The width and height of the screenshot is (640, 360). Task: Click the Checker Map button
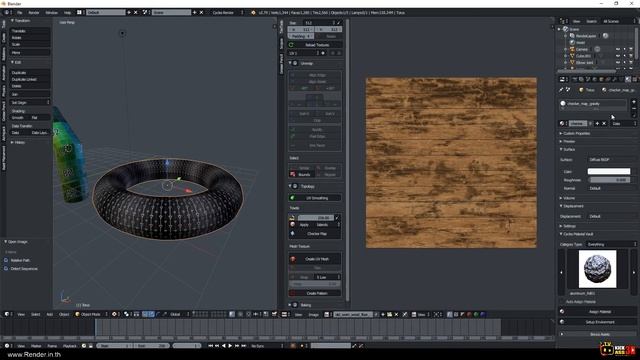point(315,234)
